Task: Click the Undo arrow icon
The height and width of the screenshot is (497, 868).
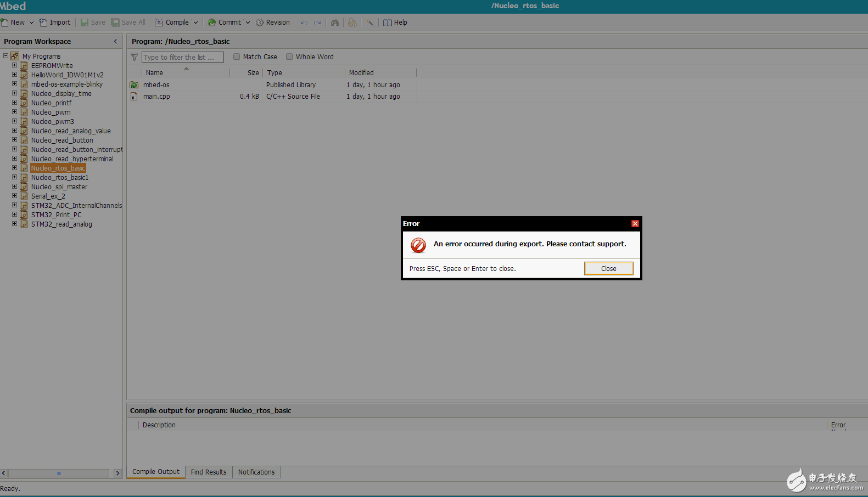Action: 304,22
